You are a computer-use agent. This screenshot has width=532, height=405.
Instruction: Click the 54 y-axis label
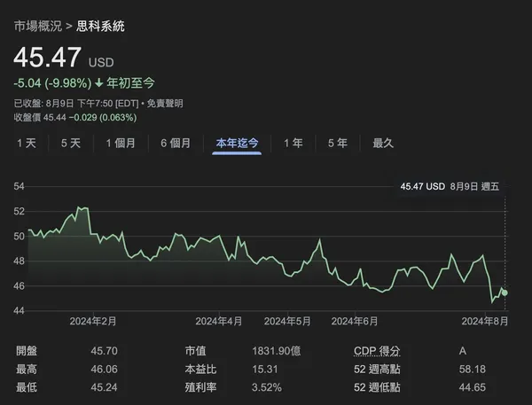[19, 186]
